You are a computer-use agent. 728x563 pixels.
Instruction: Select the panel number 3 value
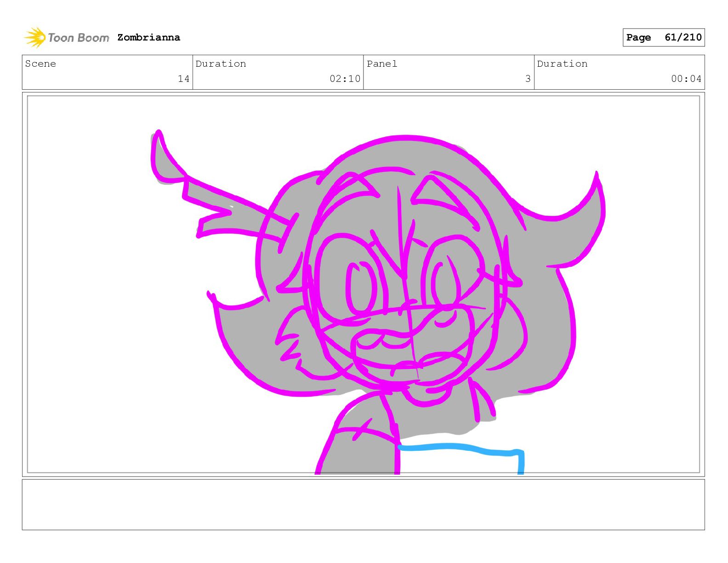point(528,79)
